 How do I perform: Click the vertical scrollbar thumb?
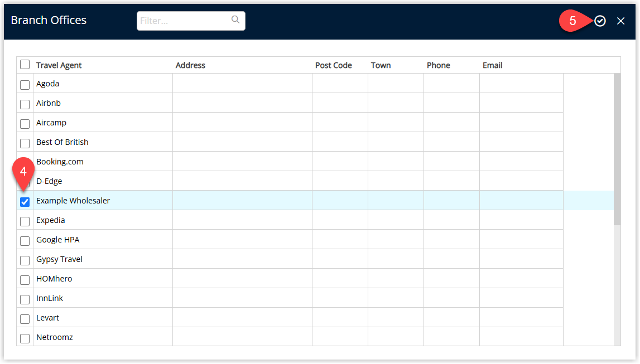617,149
